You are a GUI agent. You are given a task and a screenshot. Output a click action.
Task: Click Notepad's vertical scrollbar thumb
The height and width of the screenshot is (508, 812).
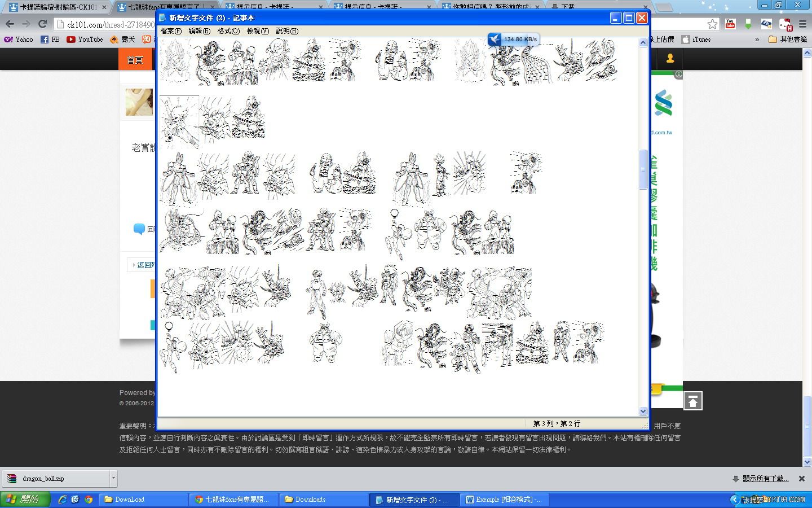(x=643, y=169)
